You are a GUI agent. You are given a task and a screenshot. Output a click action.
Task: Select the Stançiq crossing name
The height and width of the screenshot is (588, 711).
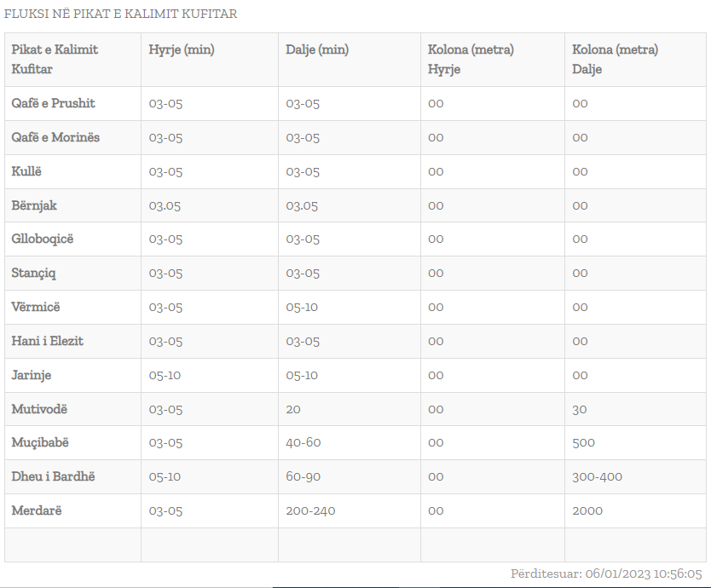[34, 273]
